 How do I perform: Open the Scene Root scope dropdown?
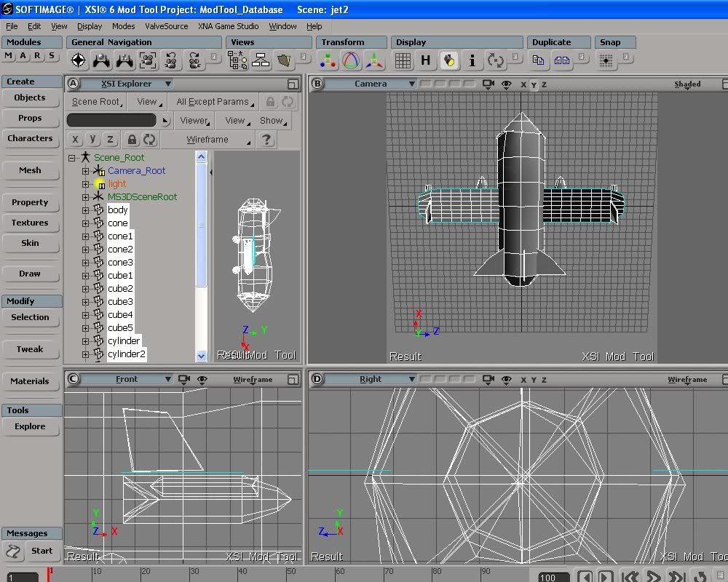[x=97, y=102]
